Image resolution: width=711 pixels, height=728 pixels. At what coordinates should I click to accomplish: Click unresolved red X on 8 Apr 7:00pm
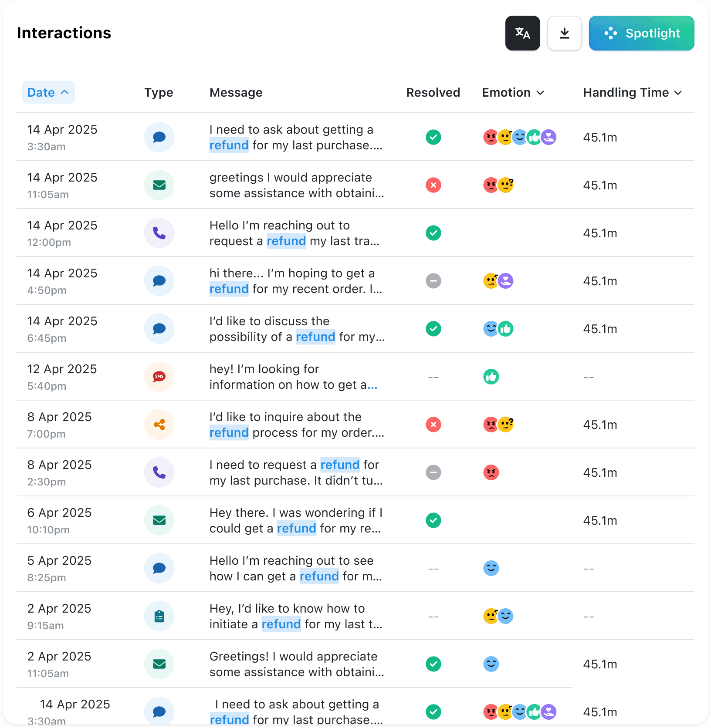433,425
